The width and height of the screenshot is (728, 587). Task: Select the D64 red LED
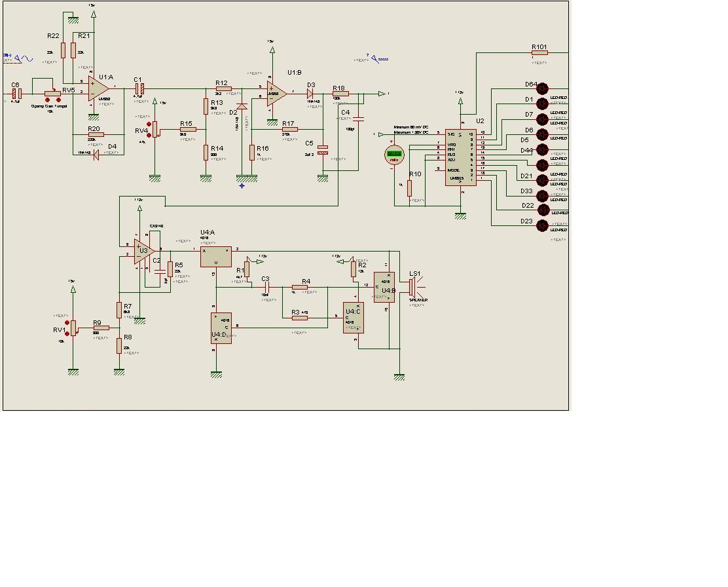click(x=542, y=88)
